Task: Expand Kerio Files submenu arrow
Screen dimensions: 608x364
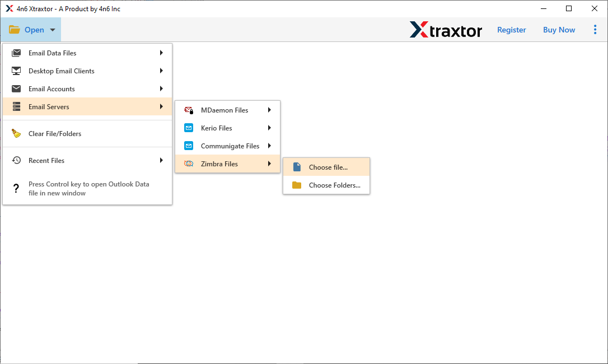Action: 269,128
